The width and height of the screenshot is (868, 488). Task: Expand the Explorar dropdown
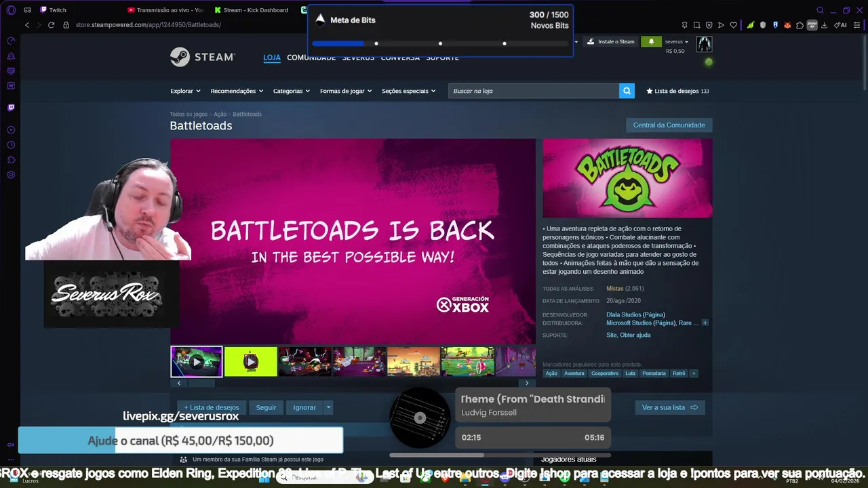click(185, 91)
